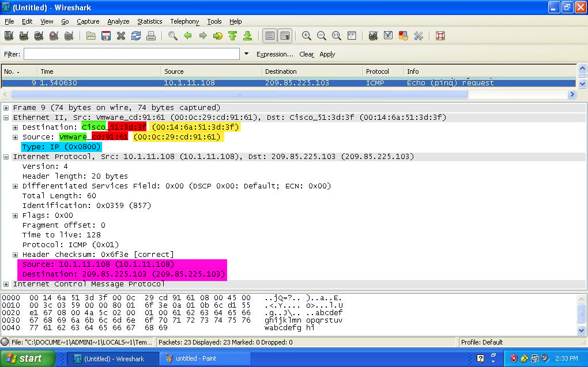Toggle auto scroll in live capture
588x367 pixels.
click(285, 36)
